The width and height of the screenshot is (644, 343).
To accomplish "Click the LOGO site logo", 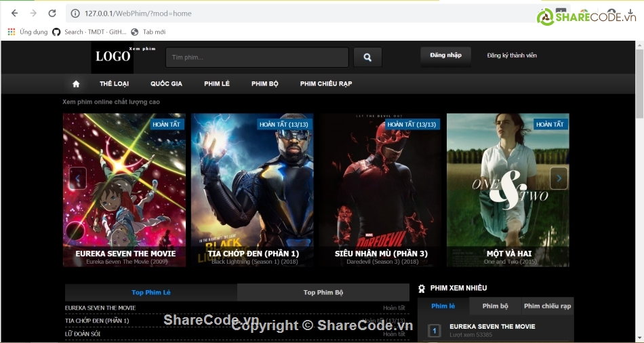I will (x=113, y=57).
